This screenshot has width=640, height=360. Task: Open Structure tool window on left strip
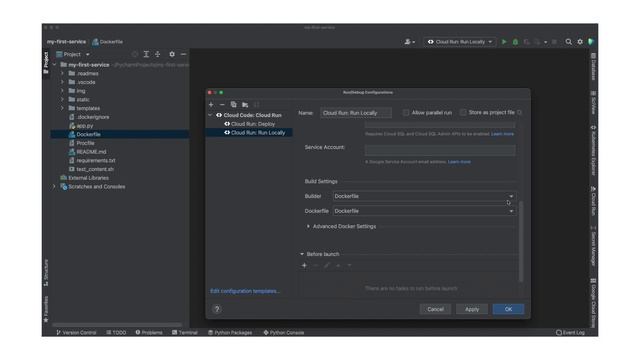tap(46, 272)
